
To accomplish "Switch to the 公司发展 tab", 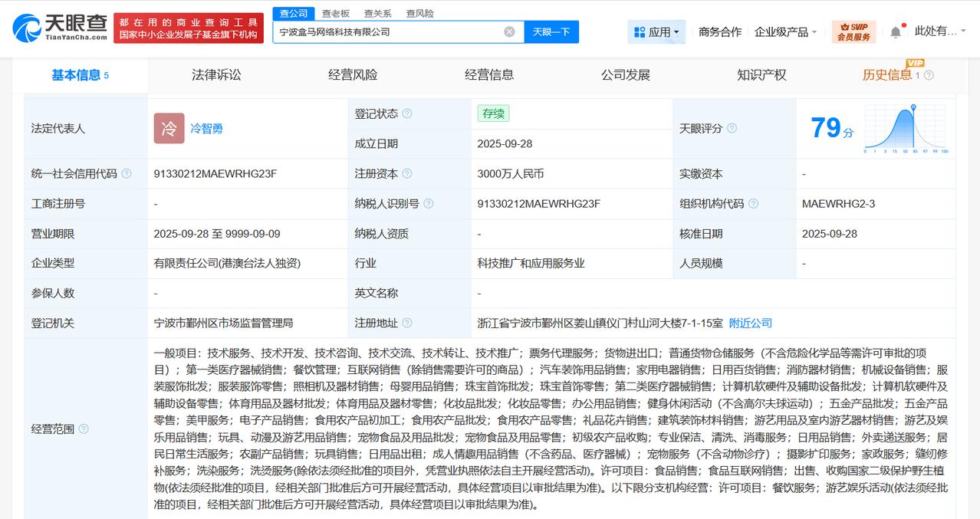I will (626, 75).
